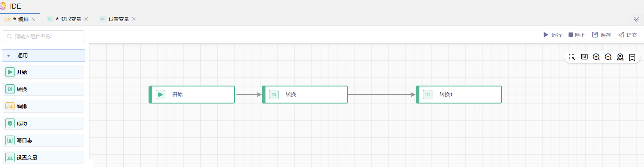Switch to the 设置变量 tab

coord(118,19)
